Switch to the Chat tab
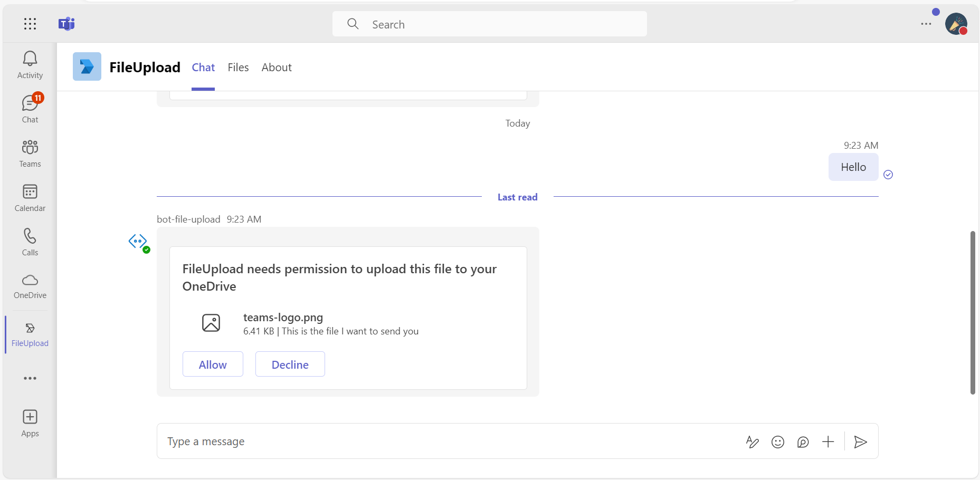Viewport: 980px width, 480px height. point(203,68)
